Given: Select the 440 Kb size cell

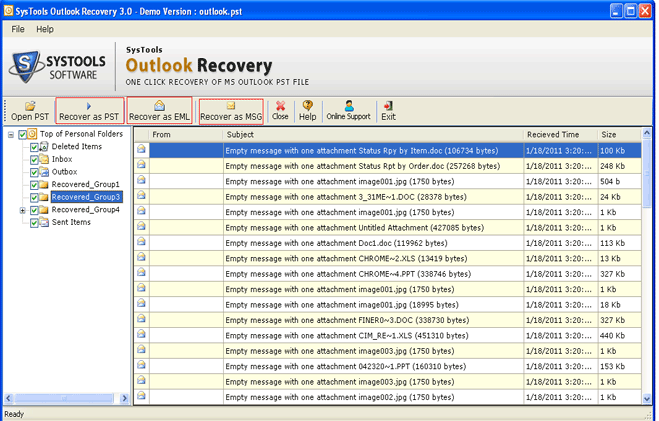Looking at the screenshot, I should [619, 336].
